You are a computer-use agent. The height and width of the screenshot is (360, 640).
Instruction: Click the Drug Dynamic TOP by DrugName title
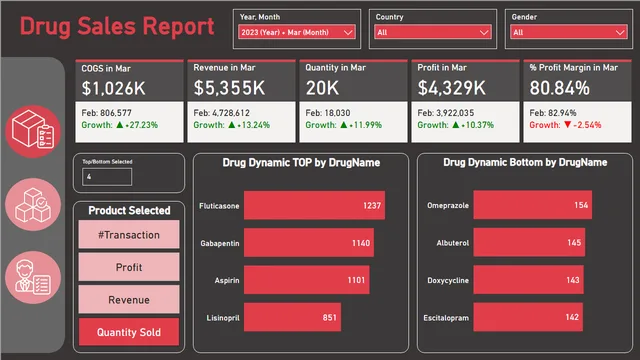point(301,163)
